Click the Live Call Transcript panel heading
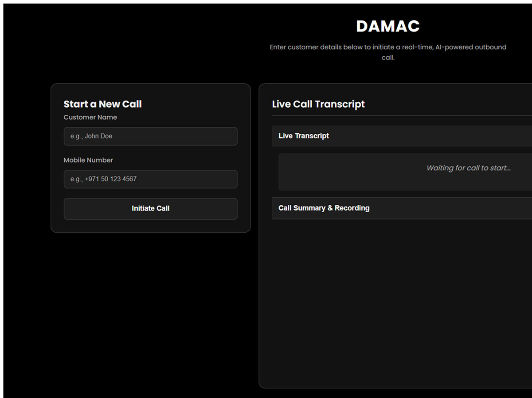532x398 pixels. [x=318, y=104]
